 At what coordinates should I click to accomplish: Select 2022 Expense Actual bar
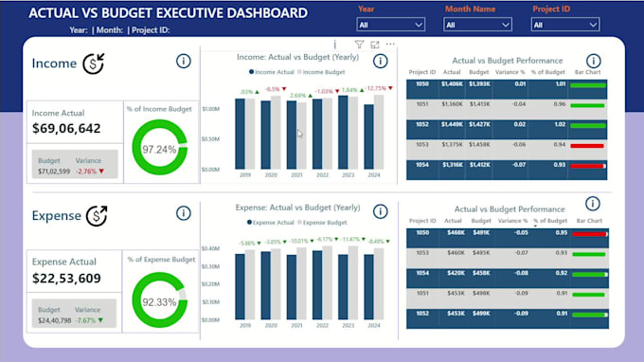click(317, 285)
